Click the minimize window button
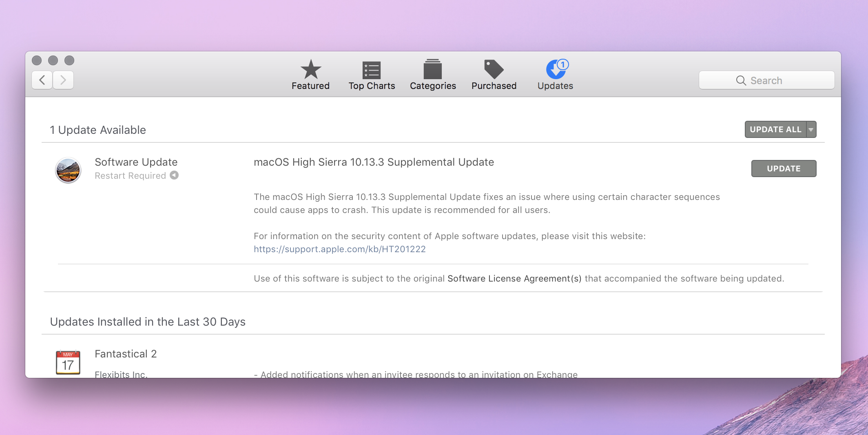Viewport: 868px width, 435px height. [53, 60]
